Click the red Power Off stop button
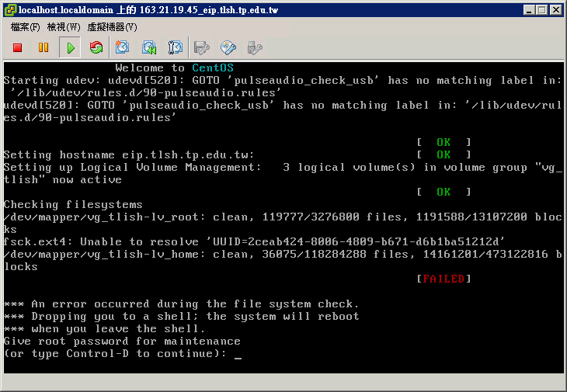Image resolution: width=567 pixels, height=392 pixels. (x=17, y=47)
